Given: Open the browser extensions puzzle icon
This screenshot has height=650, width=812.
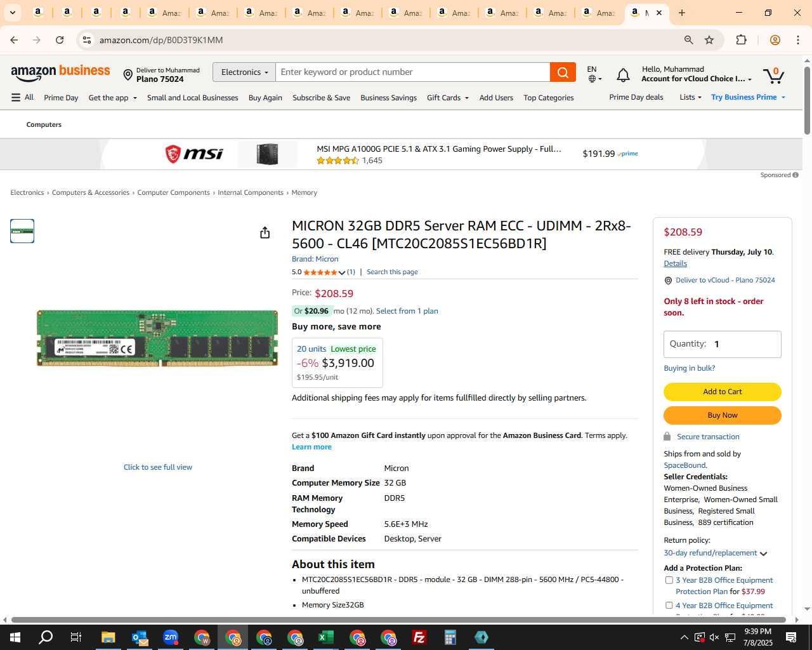Looking at the screenshot, I should [741, 40].
